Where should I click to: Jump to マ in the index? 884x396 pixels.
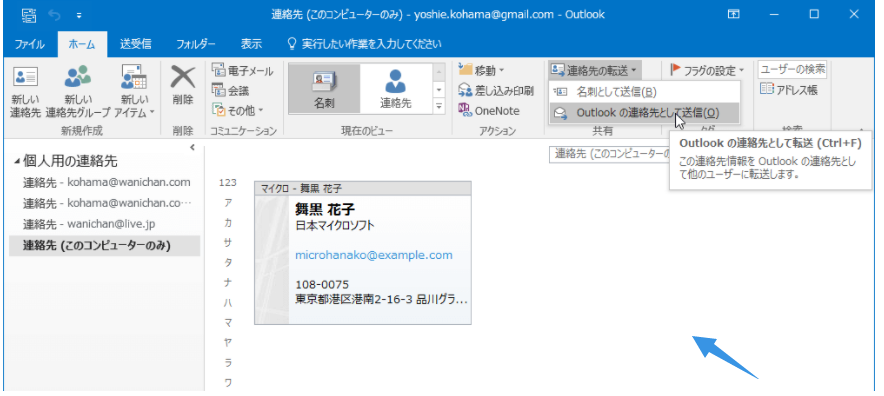[228, 322]
